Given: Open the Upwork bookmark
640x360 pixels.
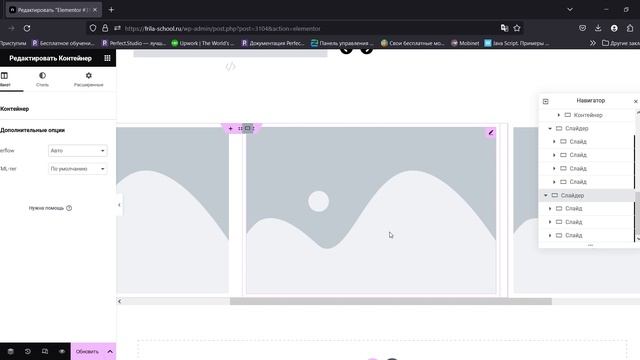Looking at the screenshot, I should coord(202,43).
